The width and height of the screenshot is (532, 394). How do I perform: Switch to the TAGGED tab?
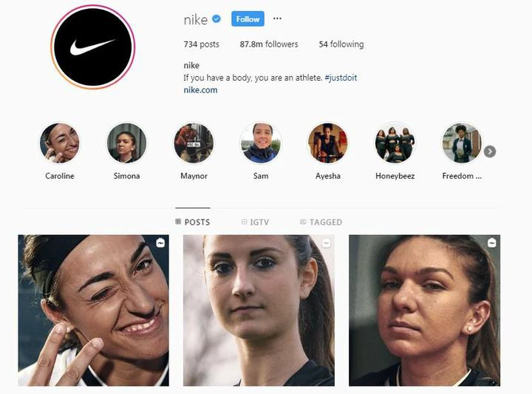321,223
